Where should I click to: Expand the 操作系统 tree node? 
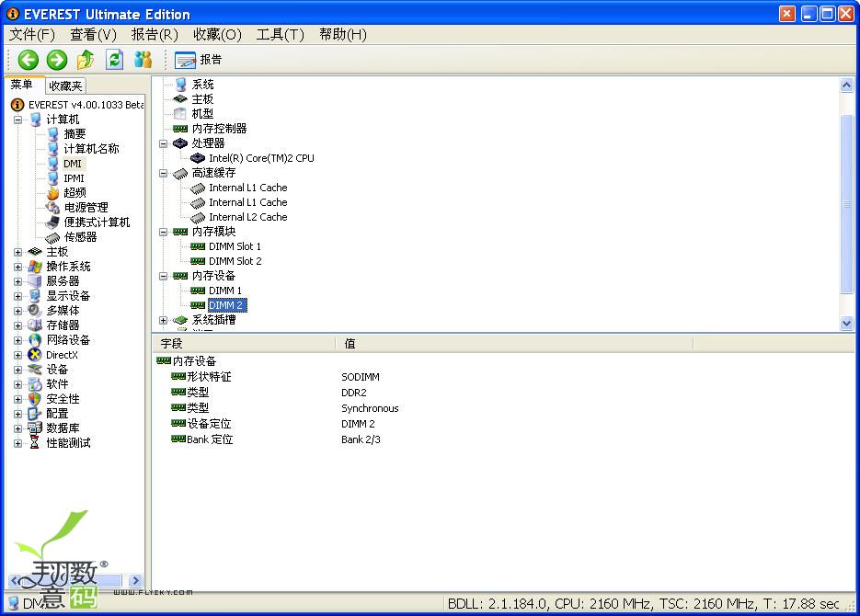click(x=18, y=267)
